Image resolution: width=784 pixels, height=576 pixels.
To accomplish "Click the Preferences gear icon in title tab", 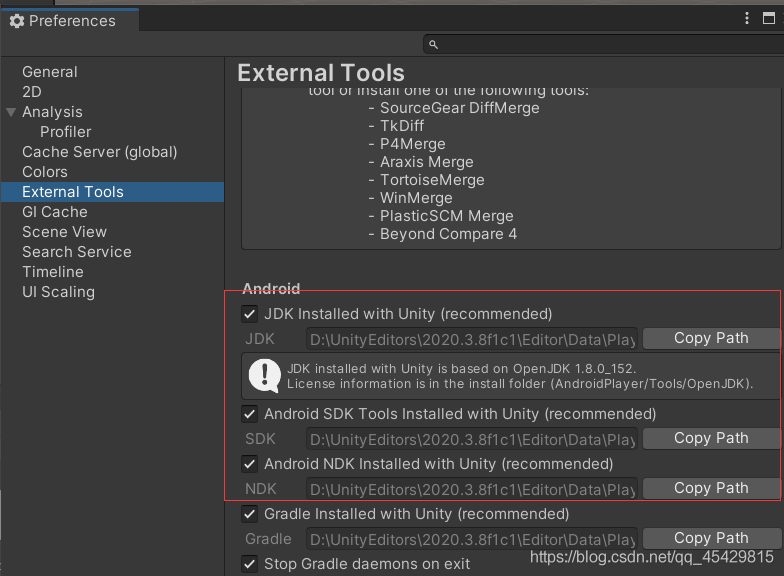I will [x=16, y=21].
